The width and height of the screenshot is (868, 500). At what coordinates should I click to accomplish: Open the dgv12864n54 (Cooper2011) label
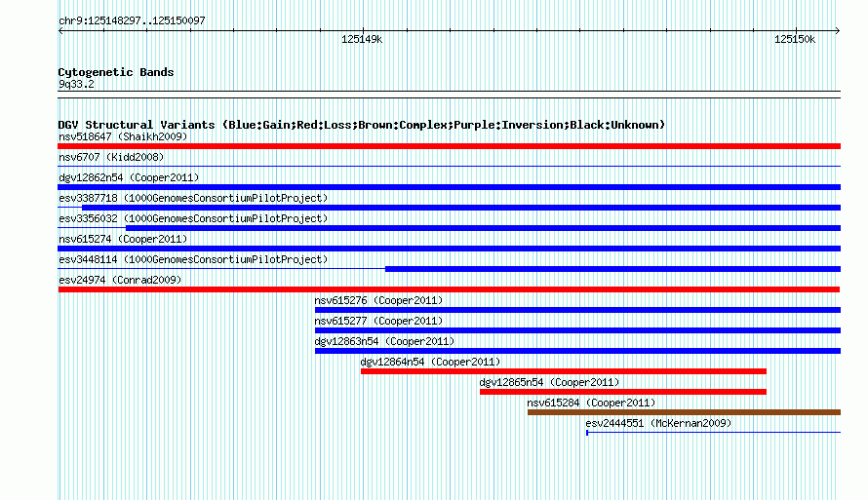click(431, 362)
